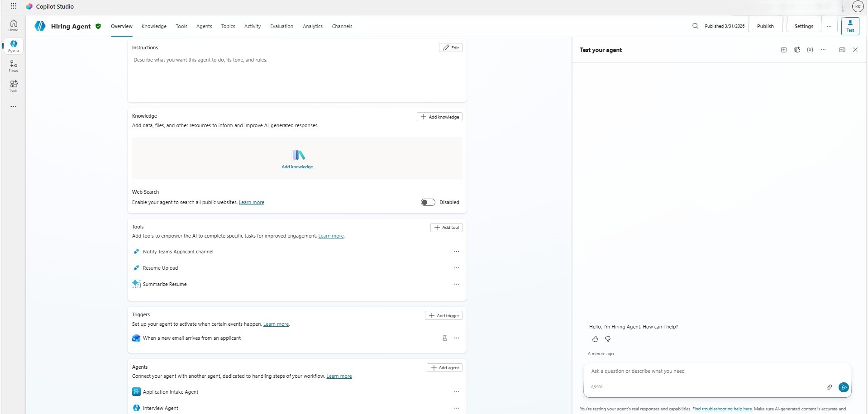868x414 pixels.
Task: Open the variables (x) icon in test panel
Action: (x=810, y=50)
